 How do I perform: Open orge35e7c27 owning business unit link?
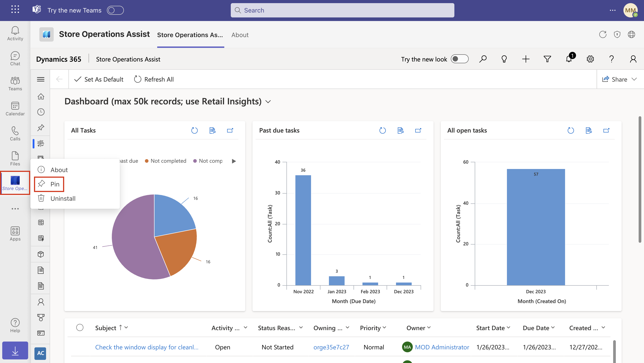(331, 347)
